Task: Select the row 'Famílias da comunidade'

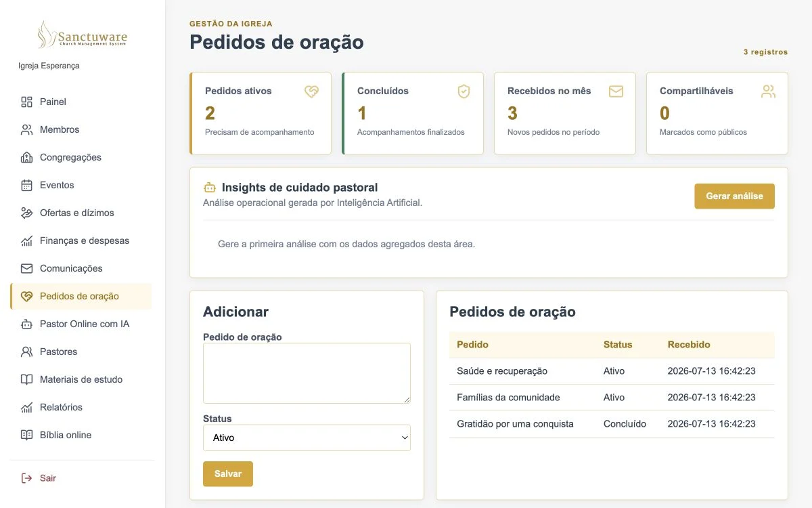Action: click(612, 398)
